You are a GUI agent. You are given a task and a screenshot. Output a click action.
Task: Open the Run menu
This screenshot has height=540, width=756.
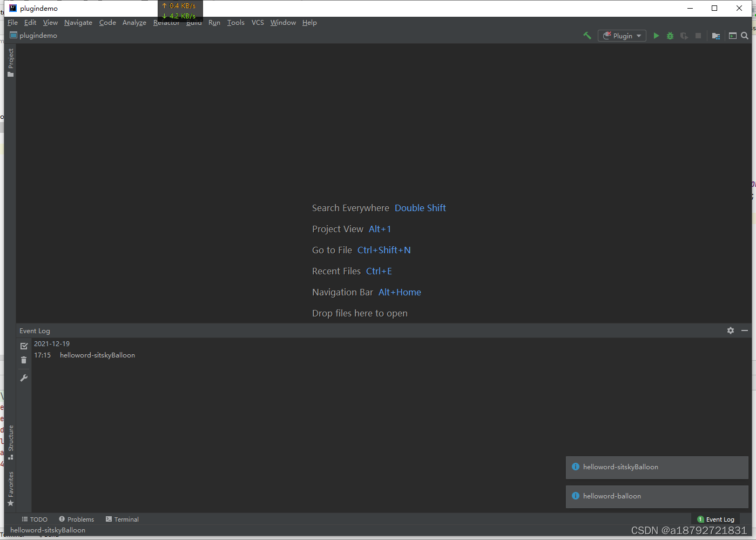coord(214,23)
